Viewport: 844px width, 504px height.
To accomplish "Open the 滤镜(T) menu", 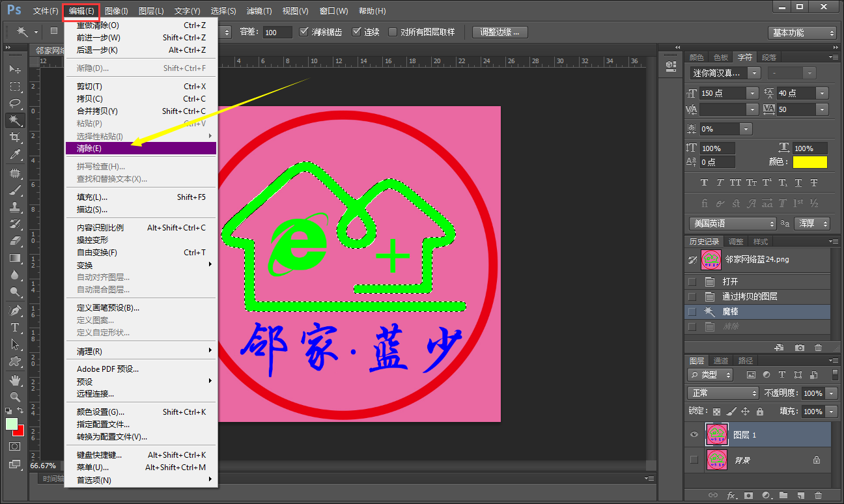I will (x=259, y=11).
